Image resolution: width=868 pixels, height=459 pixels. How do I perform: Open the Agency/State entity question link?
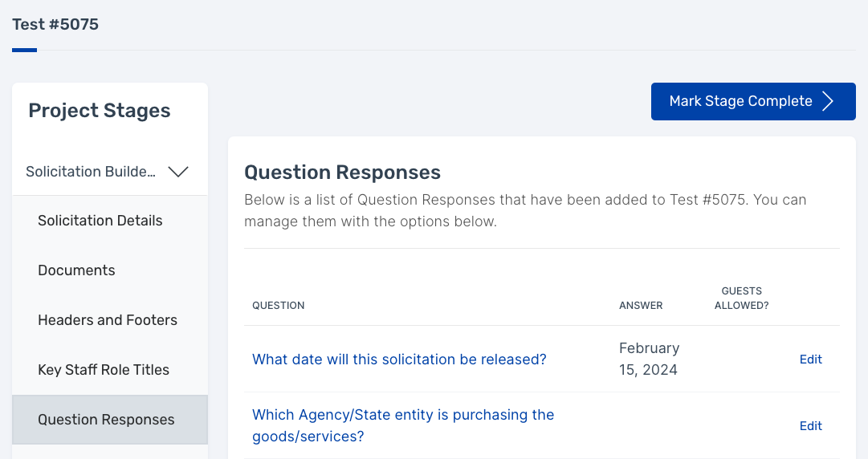403,426
